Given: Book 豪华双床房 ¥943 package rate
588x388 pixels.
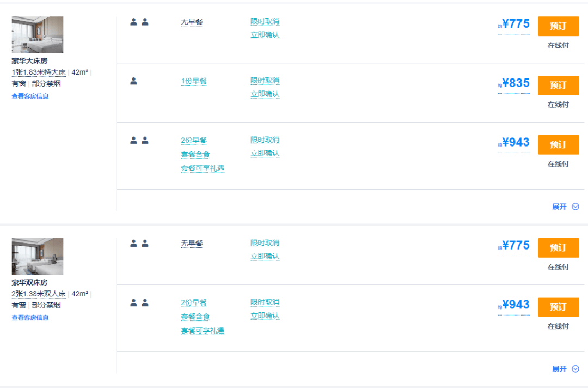Looking at the screenshot, I should (x=559, y=307).
